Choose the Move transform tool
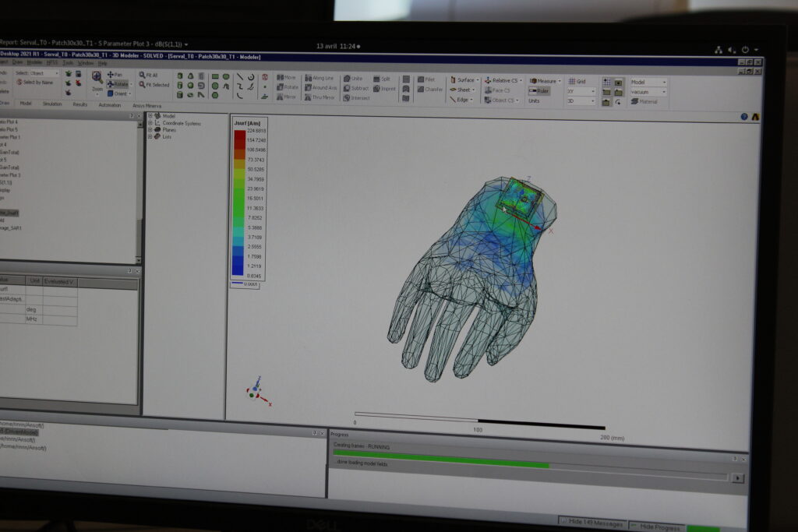798x532 pixels. [x=286, y=77]
